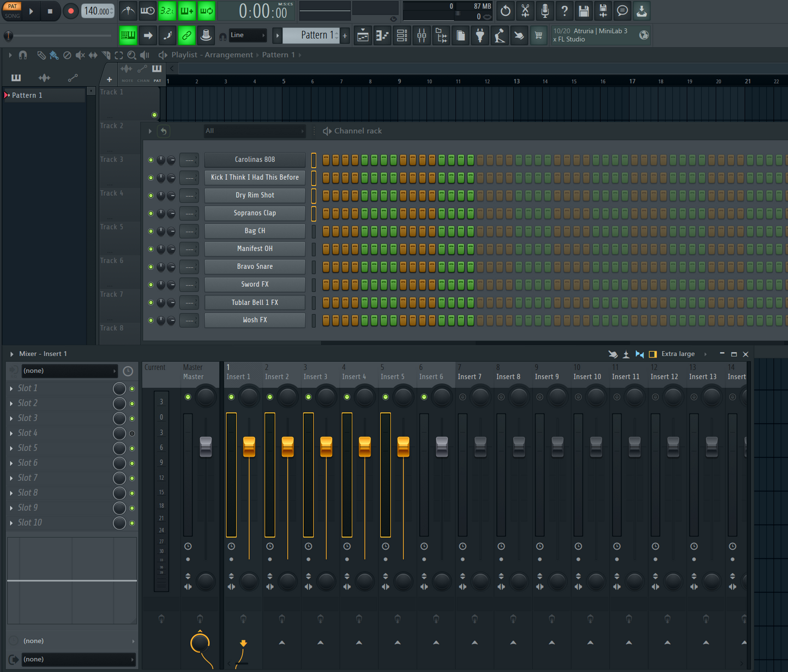Click the microphone recording icon
The height and width of the screenshot is (672, 788).
point(544,10)
